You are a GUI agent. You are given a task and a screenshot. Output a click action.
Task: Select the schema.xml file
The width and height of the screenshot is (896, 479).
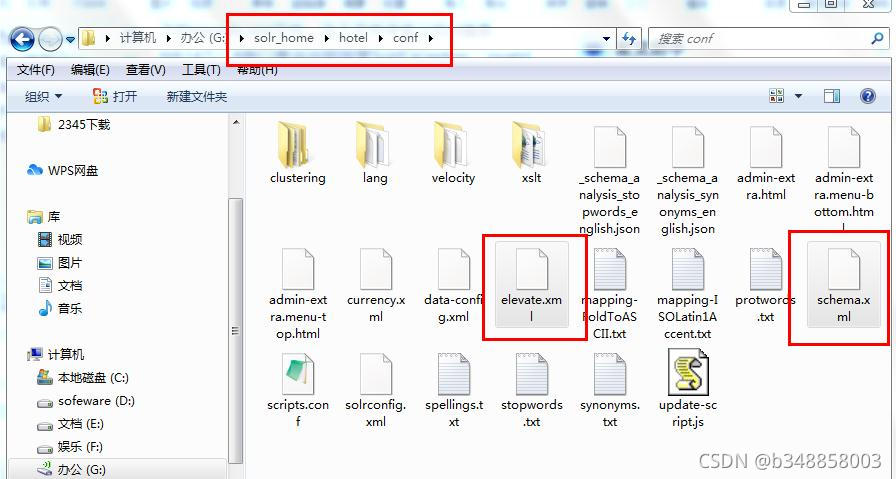point(843,285)
